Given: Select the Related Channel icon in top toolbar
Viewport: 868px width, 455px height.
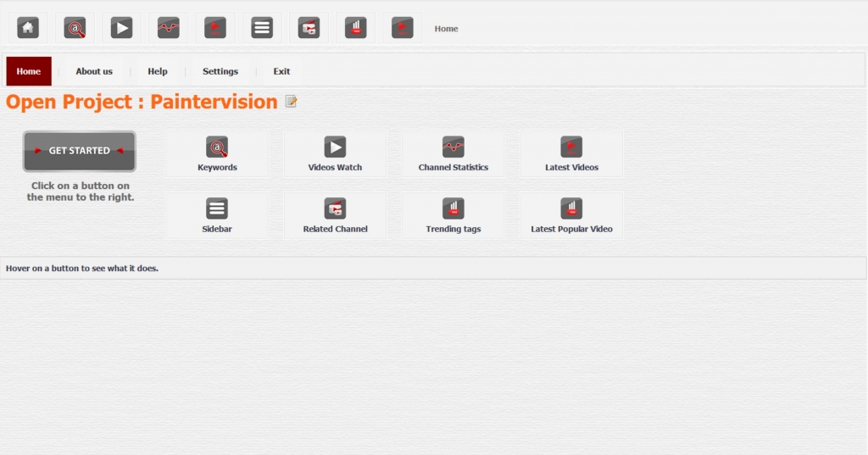Looking at the screenshot, I should click(309, 28).
